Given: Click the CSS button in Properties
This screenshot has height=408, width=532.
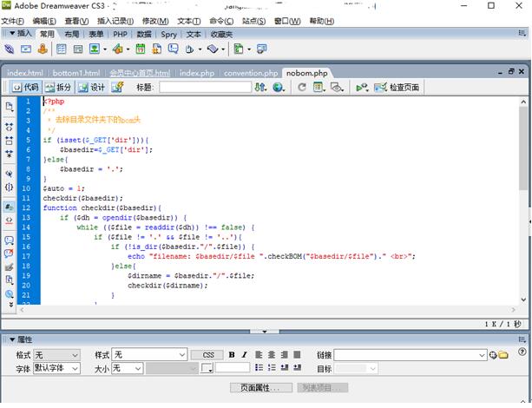Looking at the screenshot, I should pos(207,355).
